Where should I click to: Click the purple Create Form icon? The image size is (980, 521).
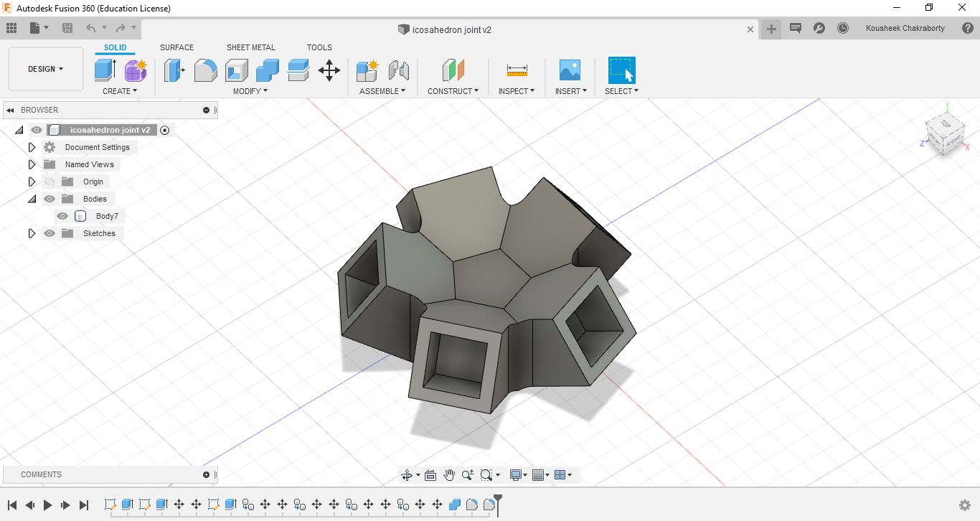click(x=135, y=70)
